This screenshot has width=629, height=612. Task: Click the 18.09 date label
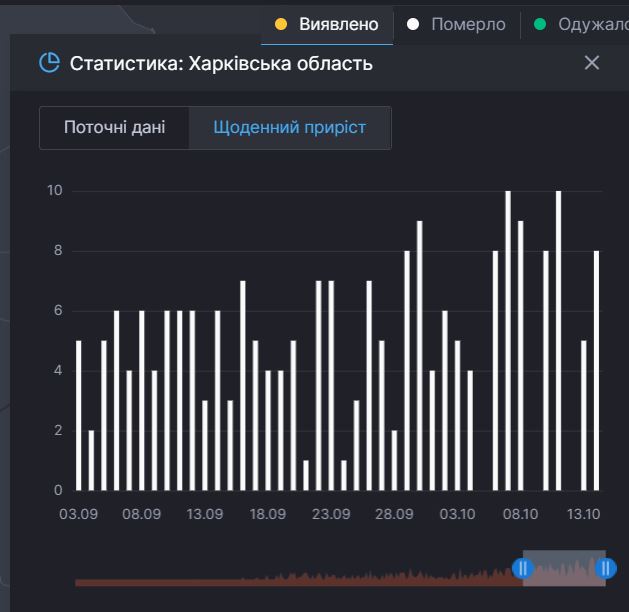tap(268, 514)
